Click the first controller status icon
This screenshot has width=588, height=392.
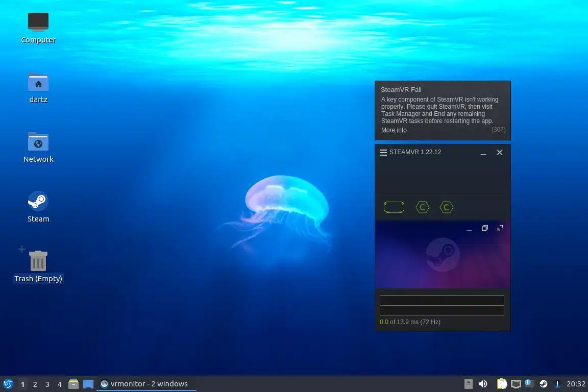(422, 207)
